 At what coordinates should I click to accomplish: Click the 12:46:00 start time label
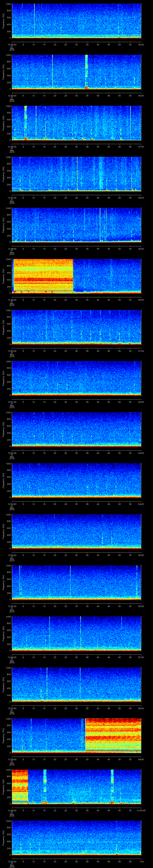(12, 147)
